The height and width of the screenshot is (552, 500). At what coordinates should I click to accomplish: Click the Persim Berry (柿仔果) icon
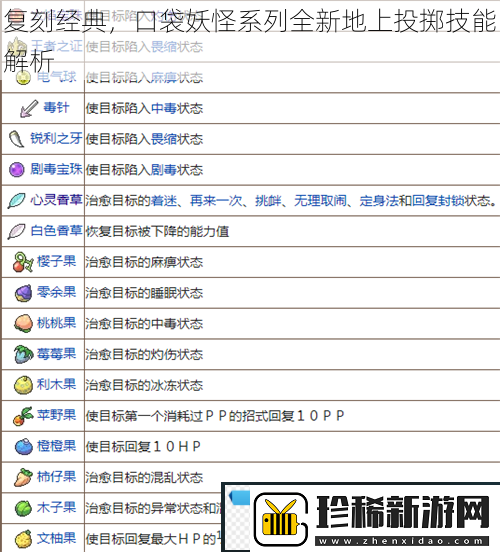click(23, 477)
